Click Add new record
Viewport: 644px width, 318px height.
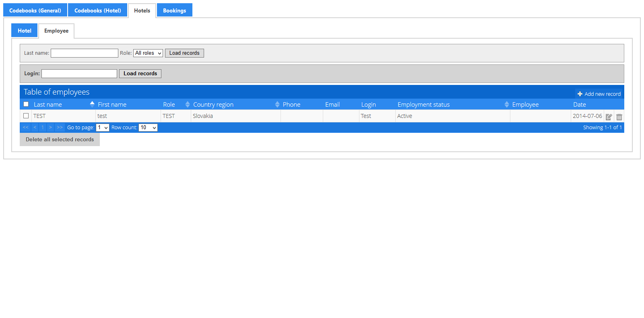coord(599,94)
